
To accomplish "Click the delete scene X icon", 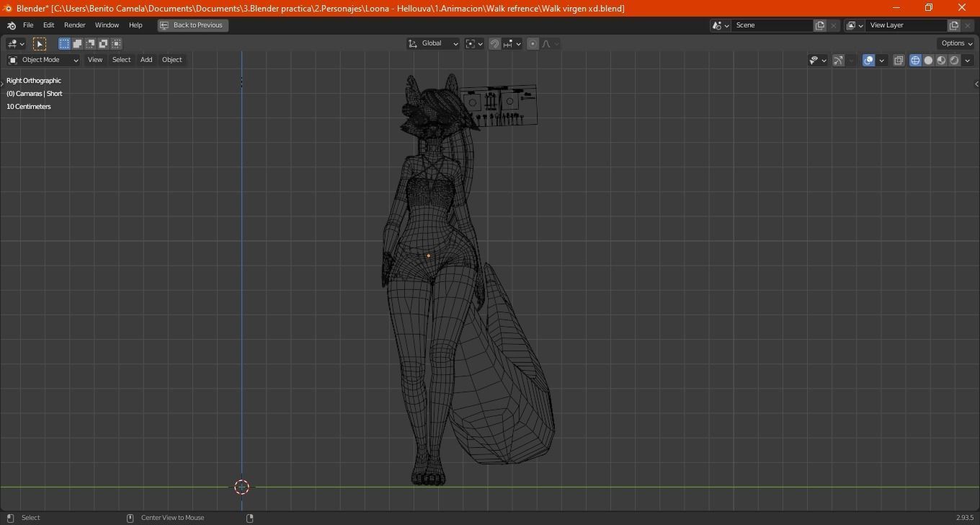I will 834,25.
